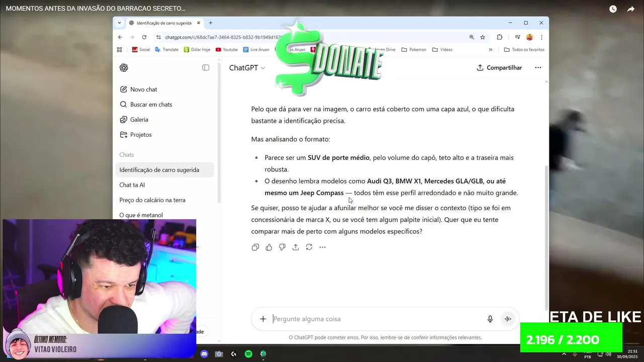Switch to Identificação de carro sugerida tab
The image size is (644, 362).
point(164,23)
